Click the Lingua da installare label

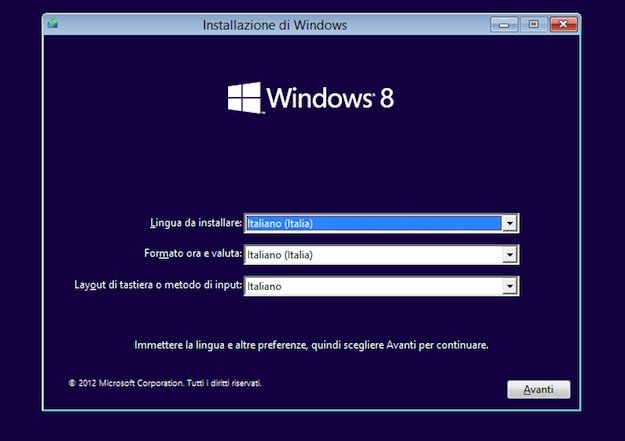196,222
